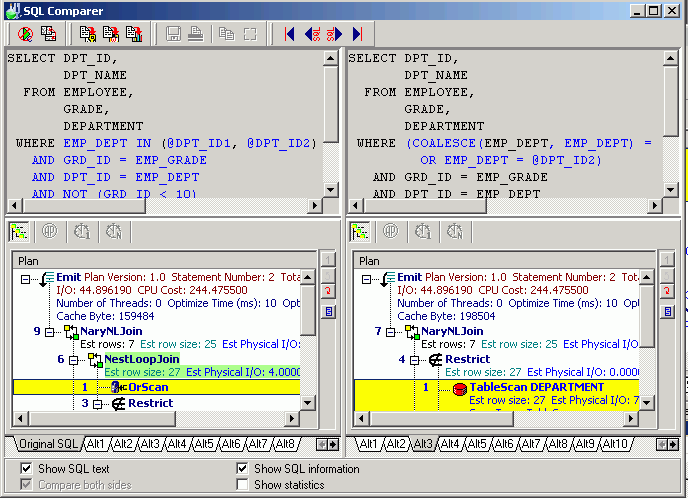Enable Show statistics checkbox
This screenshot has height=499, width=688.
[242, 485]
